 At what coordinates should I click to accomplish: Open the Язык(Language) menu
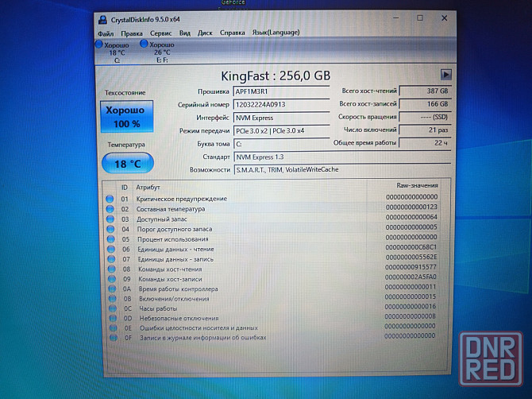(x=276, y=33)
